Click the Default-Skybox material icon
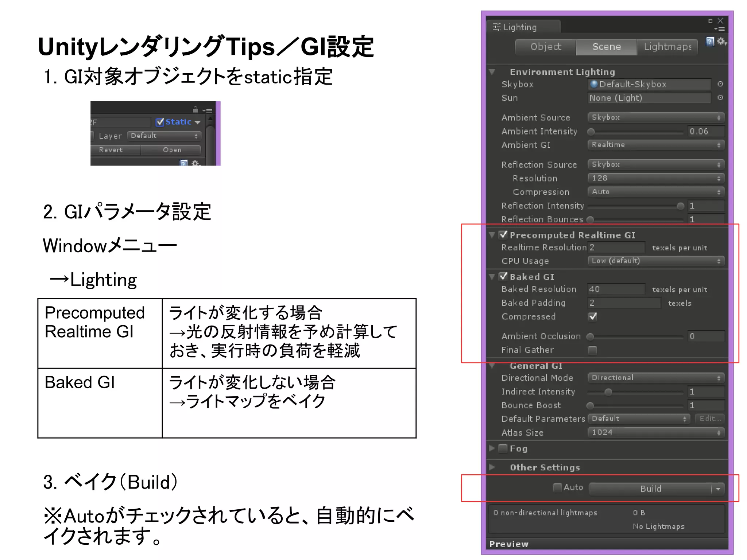 pyautogui.click(x=594, y=84)
